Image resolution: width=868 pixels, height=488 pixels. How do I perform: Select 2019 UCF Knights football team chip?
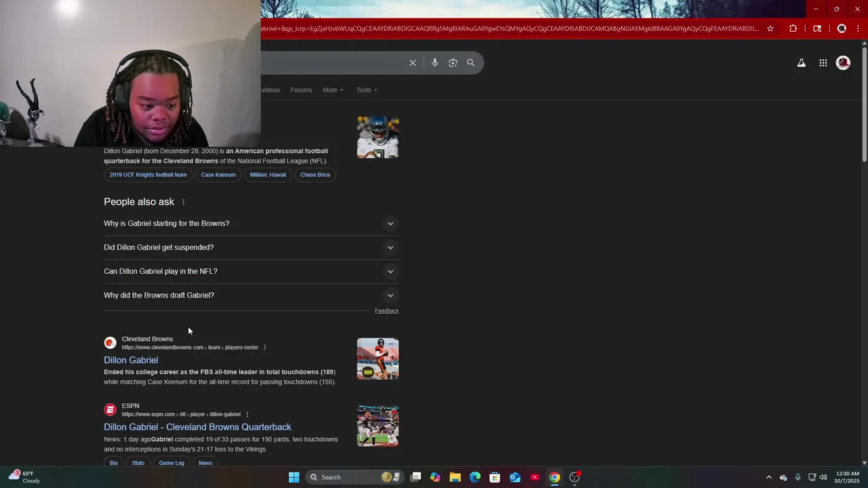(x=148, y=175)
